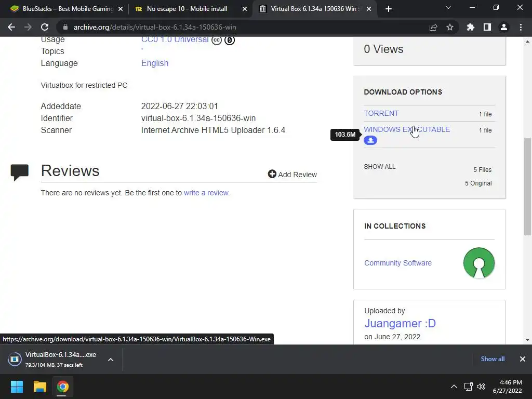532x399 pixels.
Task: Click the scrollbar up arrow
Action: (x=527, y=42)
